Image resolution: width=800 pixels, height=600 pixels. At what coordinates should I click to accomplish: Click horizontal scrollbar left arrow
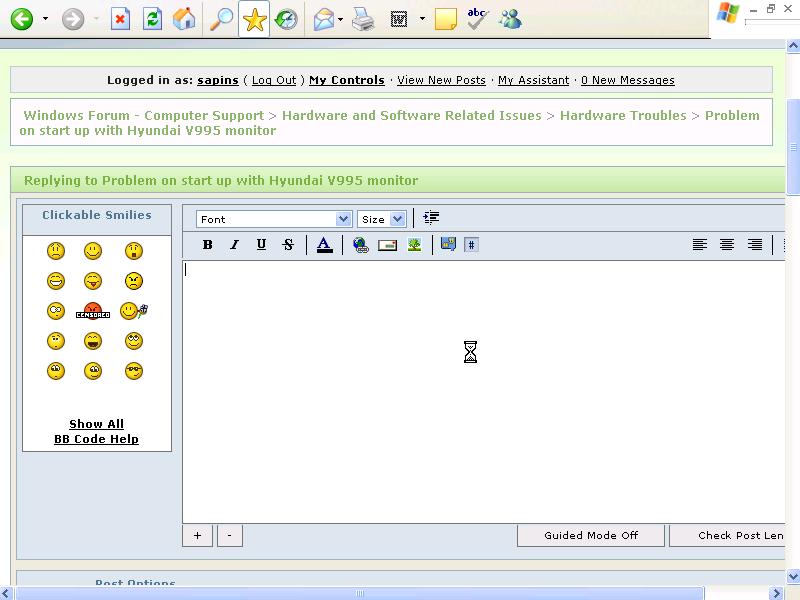tap(7, 593)
